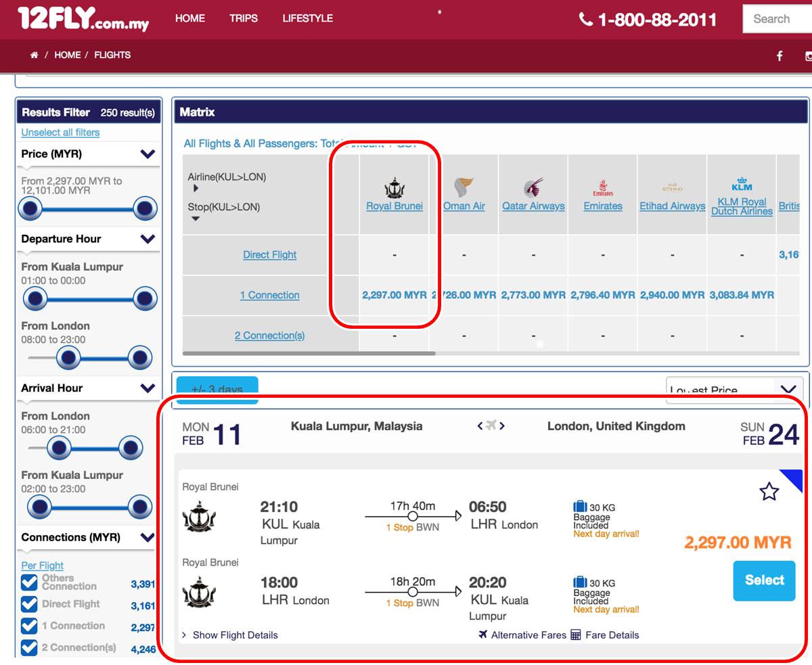Click the Emirates logo in the matrix
812x665 pixels.
pos(603,188)
